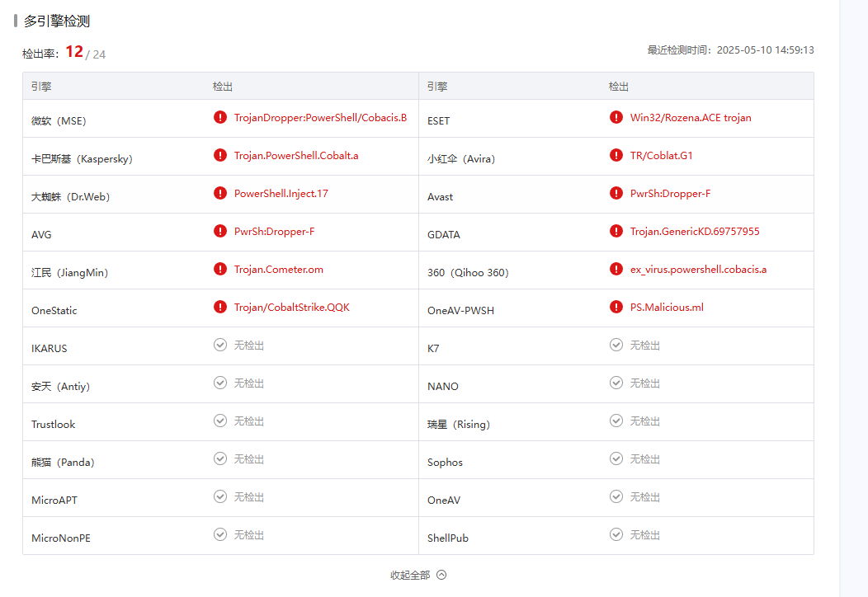
Task: Click the alert icon beside Trojan/CobaltStrike.QQK
Action: point(220,307)
